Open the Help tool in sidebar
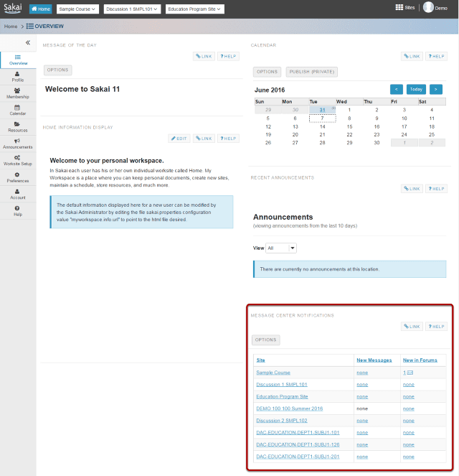This screenshot has width=459, height=476. [18, 210]
